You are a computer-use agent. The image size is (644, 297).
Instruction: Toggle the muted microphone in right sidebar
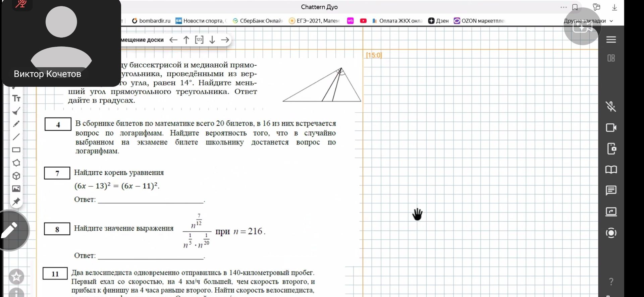tap(611, 107)
